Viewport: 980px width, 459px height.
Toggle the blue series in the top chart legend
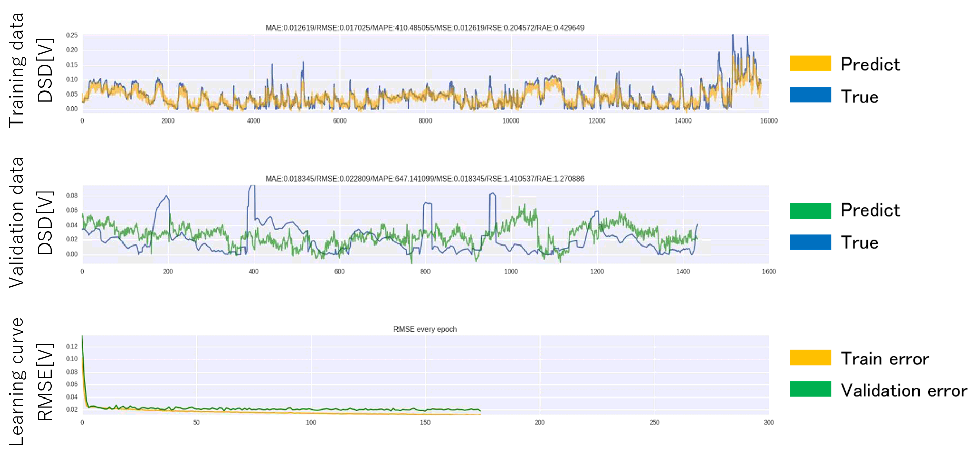810,95
